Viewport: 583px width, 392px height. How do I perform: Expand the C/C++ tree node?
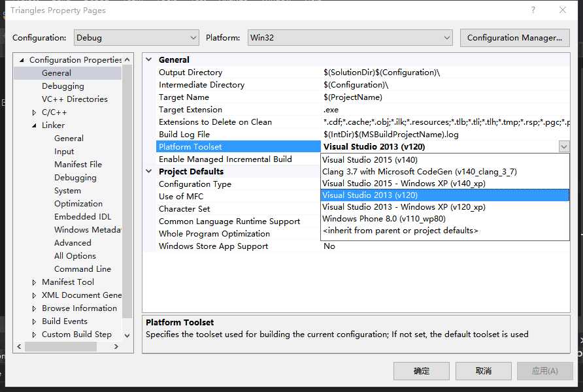[34, 112]
